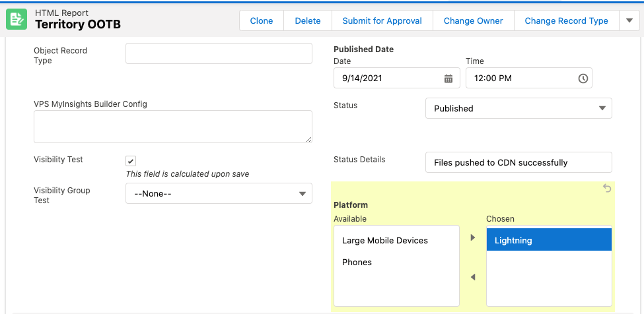The height and width of the screenshot is (314, 644).
Task: Move selection to Available with left arrow
Action: point(472,277)
